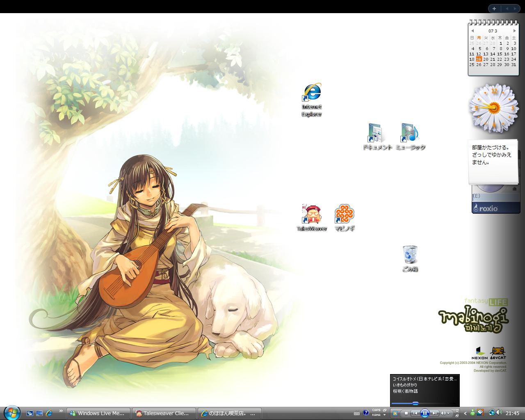Click the Messenger green buddy tray icon
The width and height of the screenshot is (525, 420).
(x=472, y=413)
